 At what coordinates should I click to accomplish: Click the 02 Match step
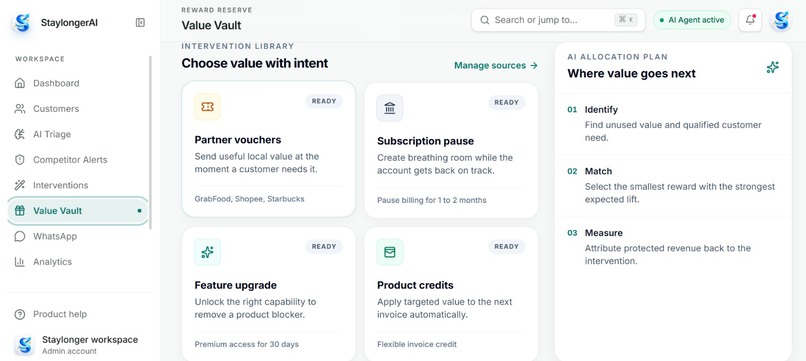[673, 186]
